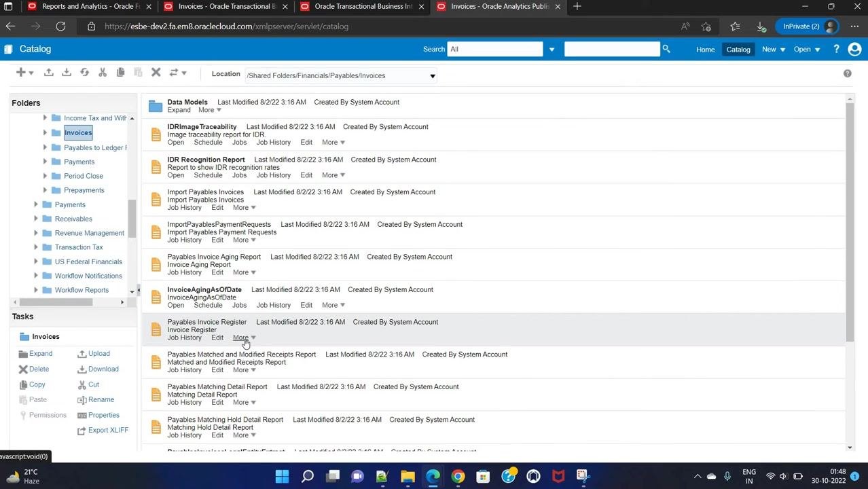Expand the Workflow Reports folder node
This screenshot has width=868, height=489.
point(36,290)
